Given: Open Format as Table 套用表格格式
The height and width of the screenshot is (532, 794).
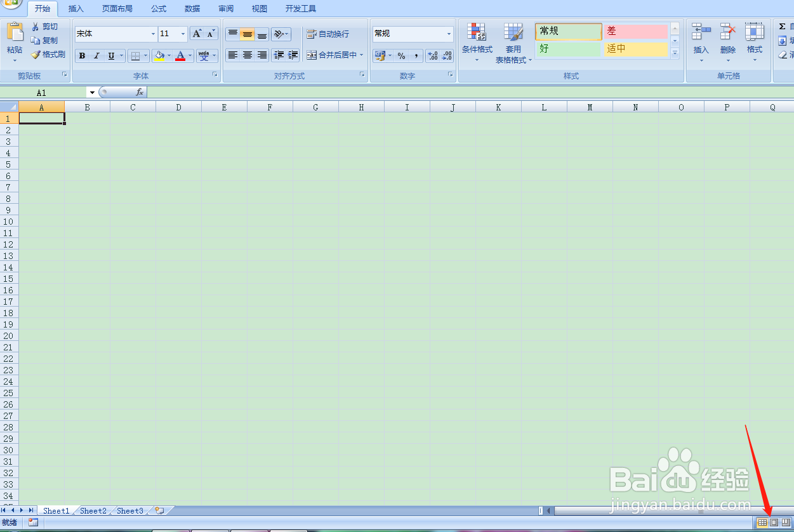Looking at the screenshot, I should [x=513, y=43].
